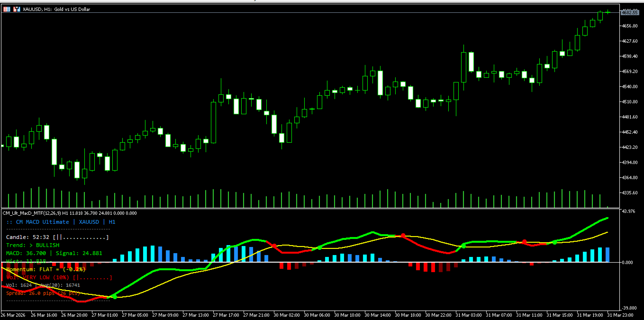Click the 4452.40 price axis label
Screen dimensions: 644x320
631,132
